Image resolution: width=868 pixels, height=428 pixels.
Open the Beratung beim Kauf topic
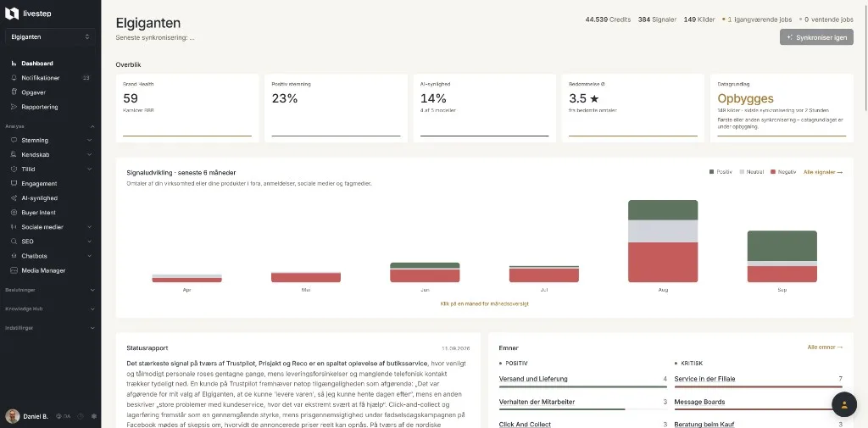point(704,425)
